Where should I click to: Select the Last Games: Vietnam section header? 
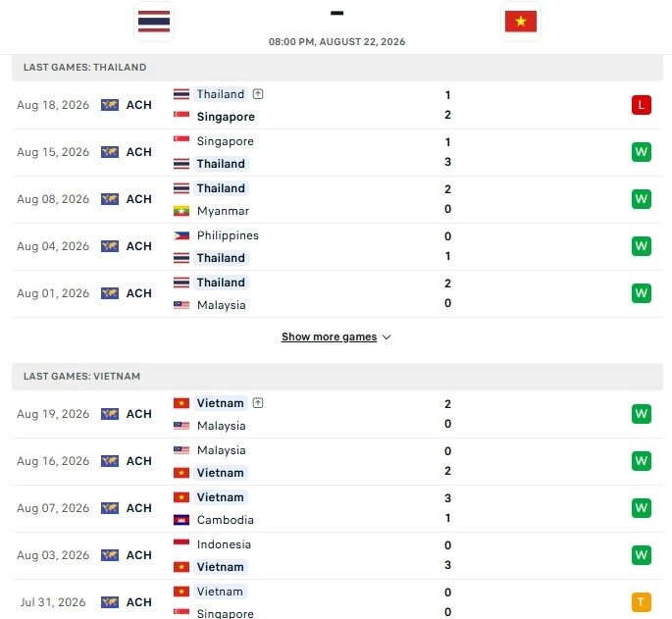[x=337, y=377]
